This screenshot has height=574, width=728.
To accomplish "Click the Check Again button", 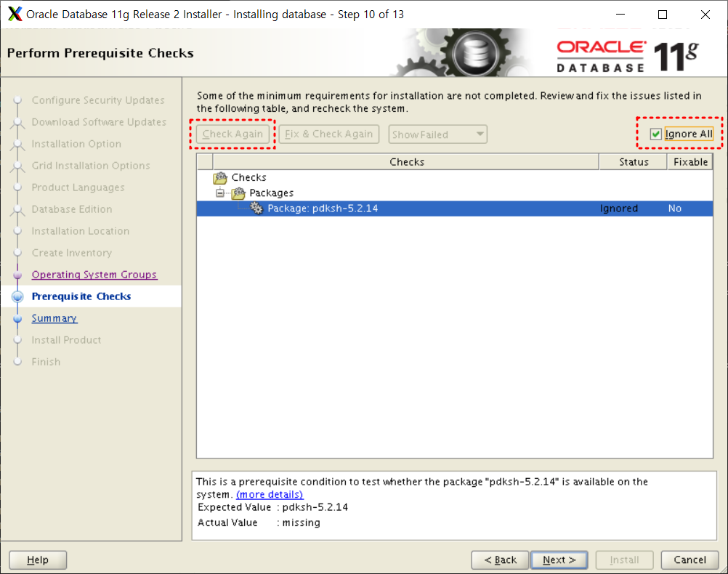I will (232, 134).
